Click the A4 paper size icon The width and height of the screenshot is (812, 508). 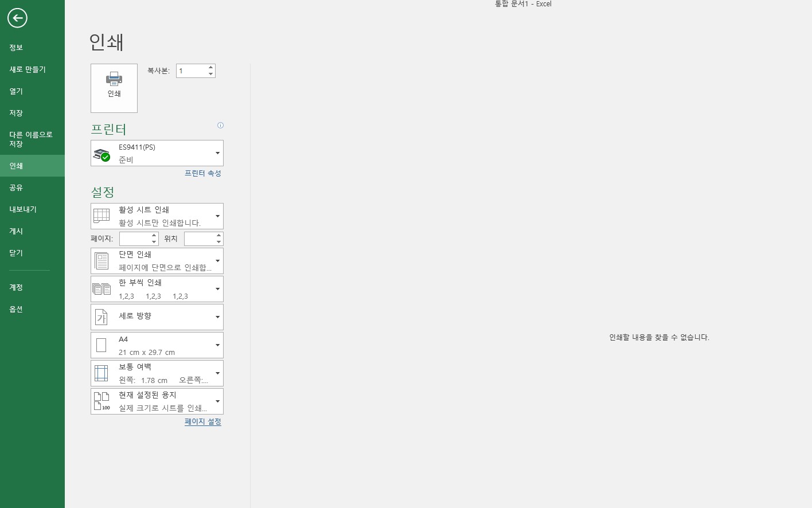click(x=101, y=345)
